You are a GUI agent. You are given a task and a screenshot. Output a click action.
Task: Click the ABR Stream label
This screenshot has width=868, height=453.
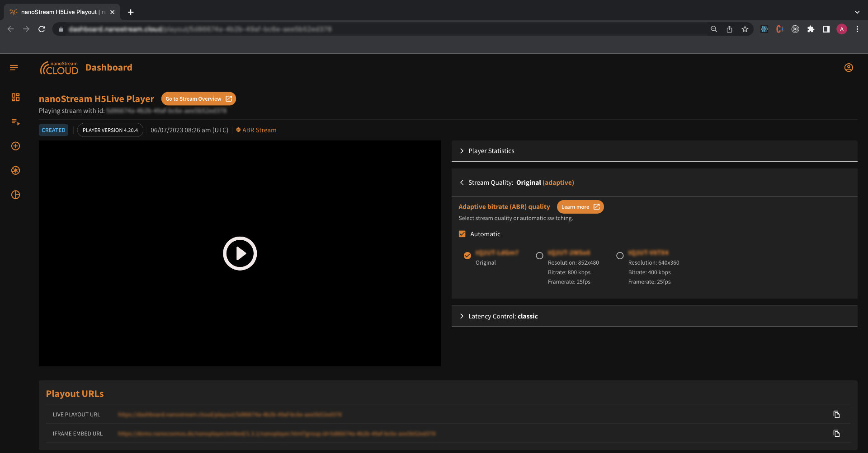256,130
